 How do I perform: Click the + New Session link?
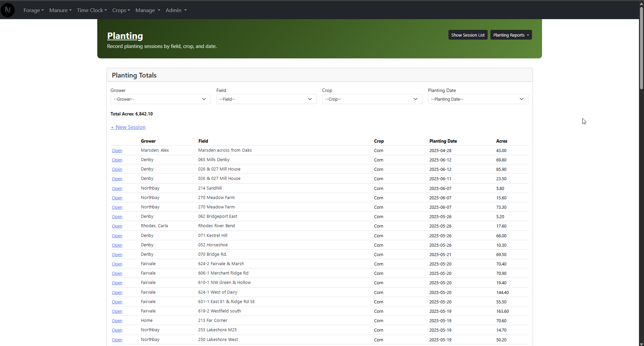[128, 127]
